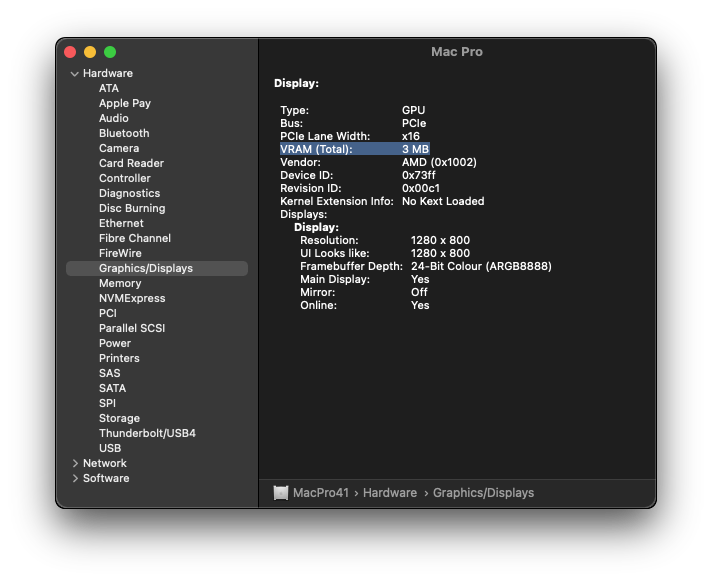Open Diagnostics in the sidebar
The width and height of the screenshot is (712, 582).
click(129, 193)
